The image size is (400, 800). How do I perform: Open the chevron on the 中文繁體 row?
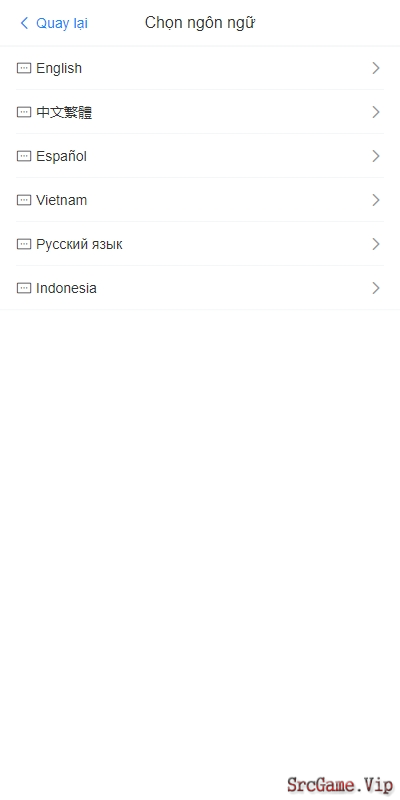[x=376, y=112]
